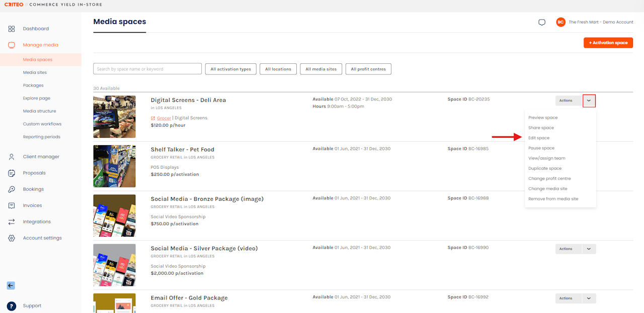This screenshot has height=313, width=644.
Task: Open the All activation types filter
Action: pyautogui.click(x=231, y=69)
